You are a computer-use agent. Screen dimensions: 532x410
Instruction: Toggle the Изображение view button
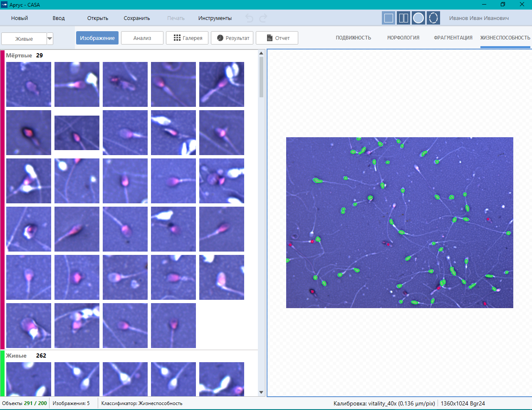[97, 38]
